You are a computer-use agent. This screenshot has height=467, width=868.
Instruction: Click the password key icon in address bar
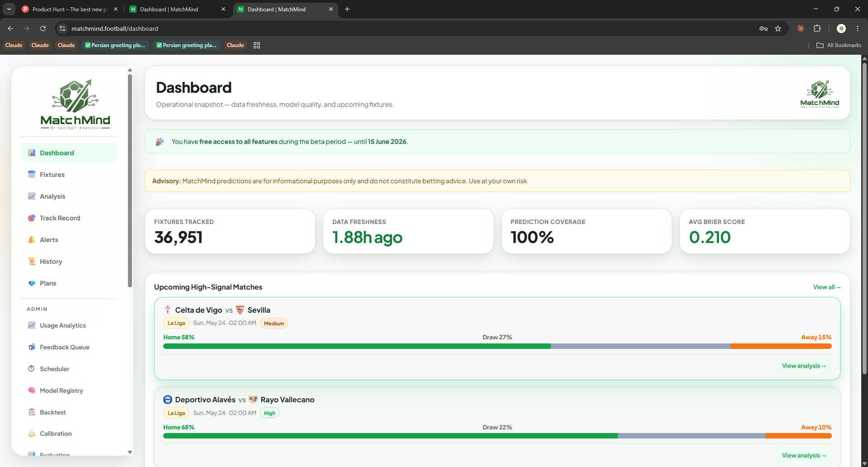coord(764,29)
